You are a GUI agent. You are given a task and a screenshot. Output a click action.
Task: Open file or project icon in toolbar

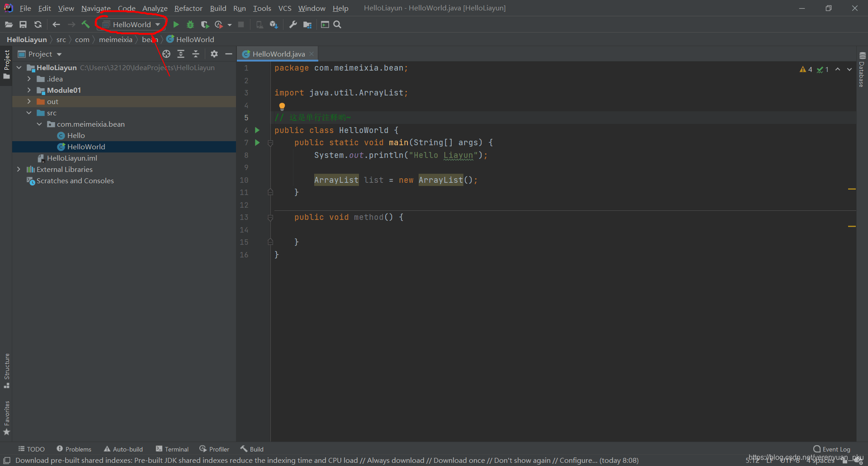(9, 24)
